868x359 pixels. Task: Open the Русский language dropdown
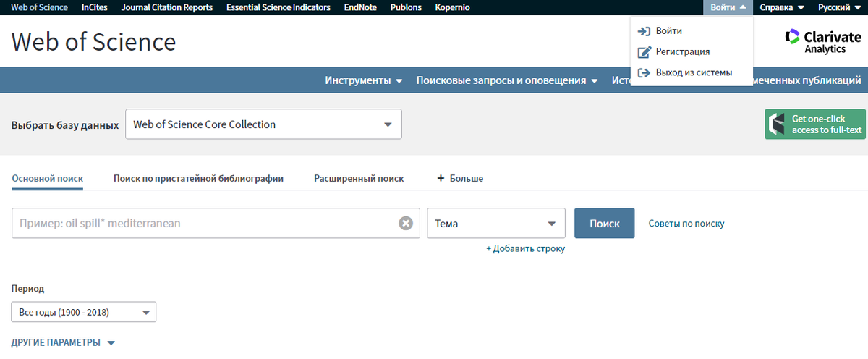[x=839, y=7]
